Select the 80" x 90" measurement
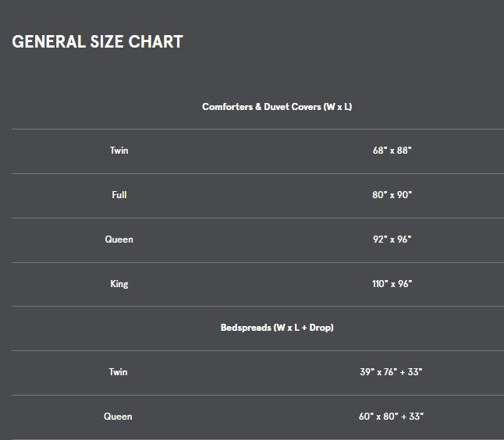504x440 pixels. 392,195
